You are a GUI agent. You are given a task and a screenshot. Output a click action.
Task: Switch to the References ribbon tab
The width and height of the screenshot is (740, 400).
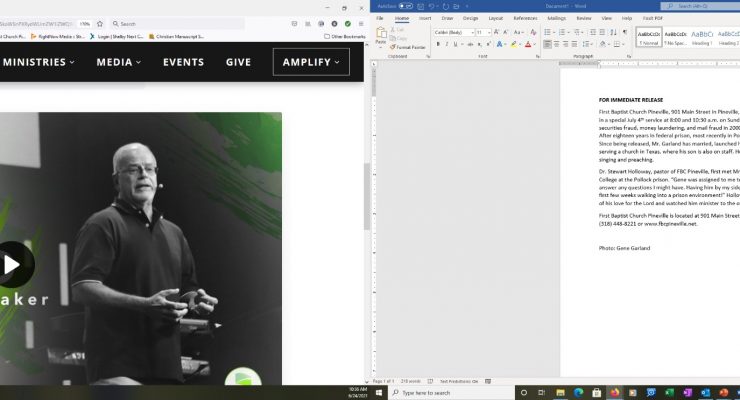tap(525, 18)
